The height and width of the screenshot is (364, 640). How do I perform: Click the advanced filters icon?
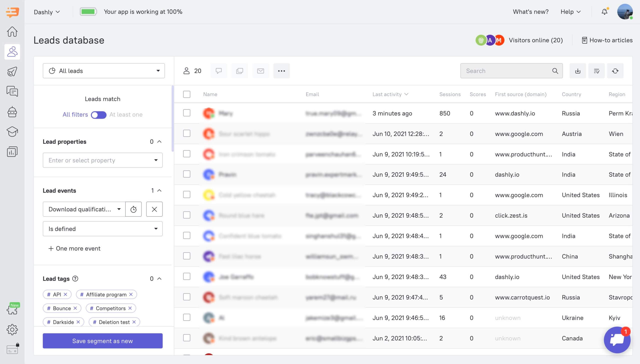[x=596, y=70]
